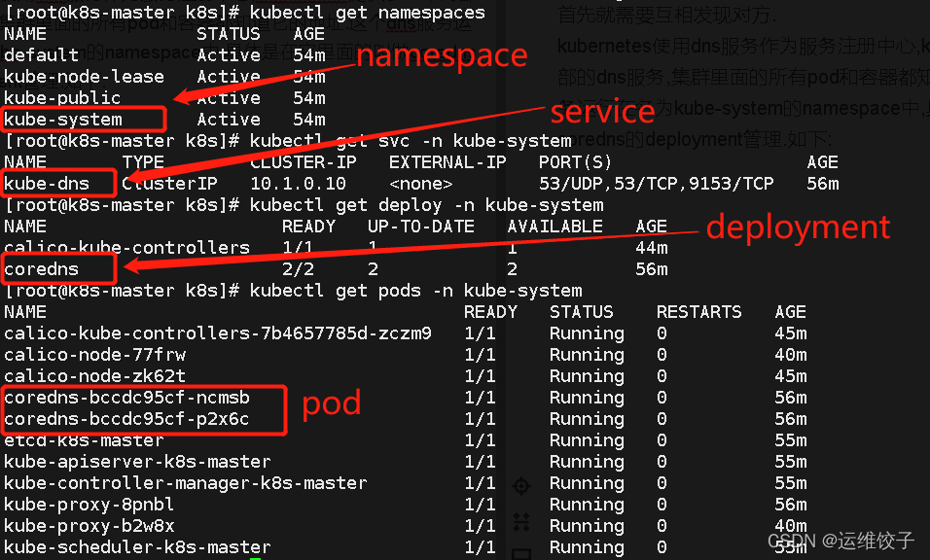Click pod 'kube-apiserver-k8s-master'
The width and height of the screenshot is (930, 560).
pos(137,462)
